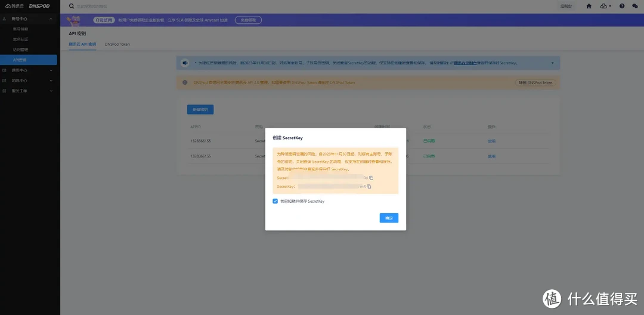Viewport: 644px width, 315px height.
Task: Open the help question mark icon
Action: pos(622,6)
